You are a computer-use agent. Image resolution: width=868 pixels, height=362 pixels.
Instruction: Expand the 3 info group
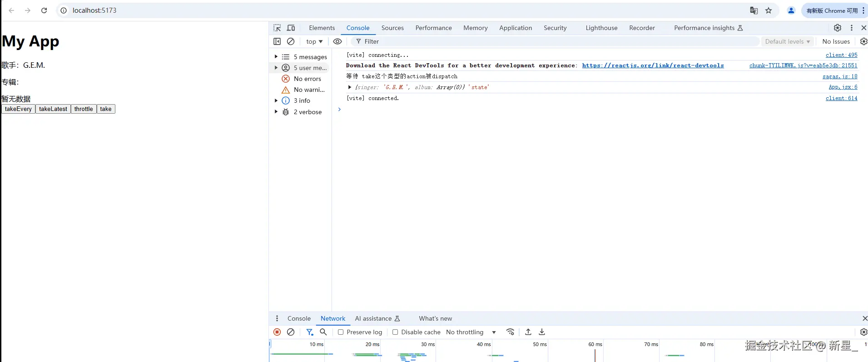pyautogui.click(x=276, y=101)
